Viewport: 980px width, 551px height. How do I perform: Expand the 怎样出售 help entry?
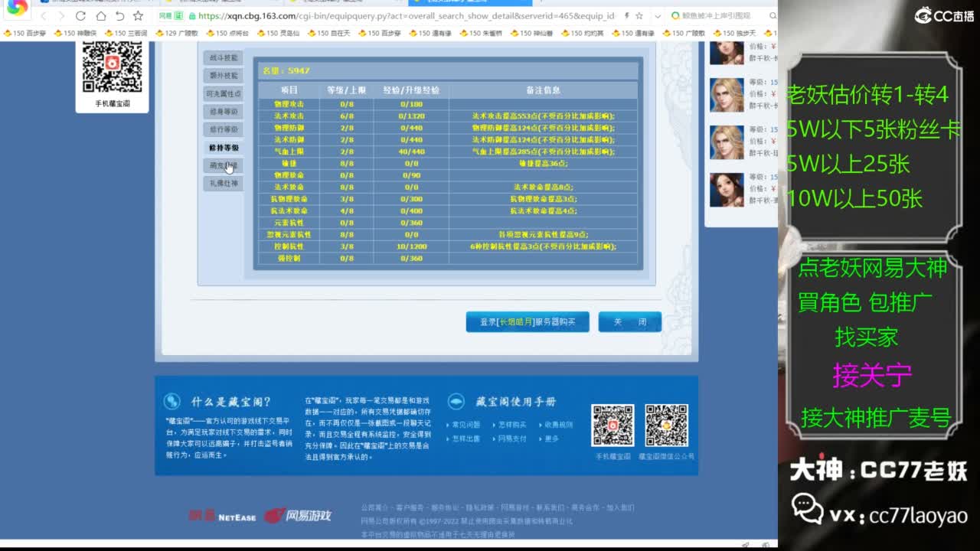point(465,439)
